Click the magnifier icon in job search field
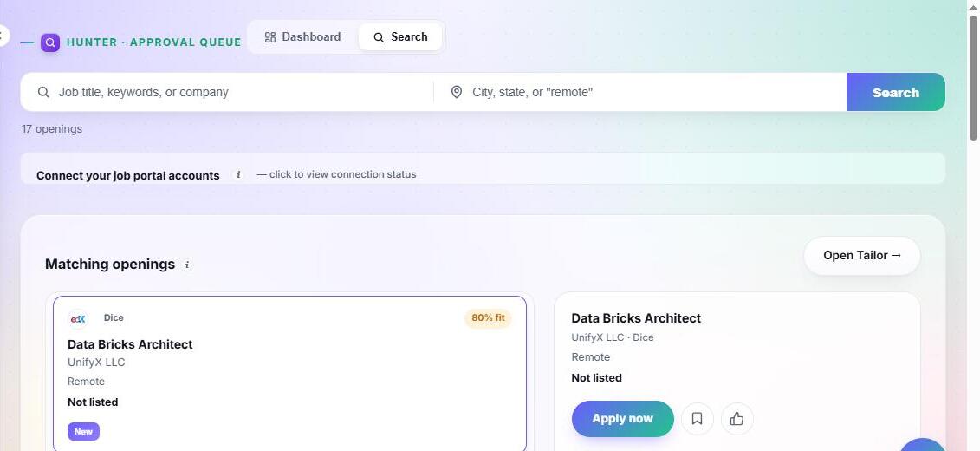Image resolution: width=980 pixels, height=451 pixels. pyautogui.click(x=43, y=92)
